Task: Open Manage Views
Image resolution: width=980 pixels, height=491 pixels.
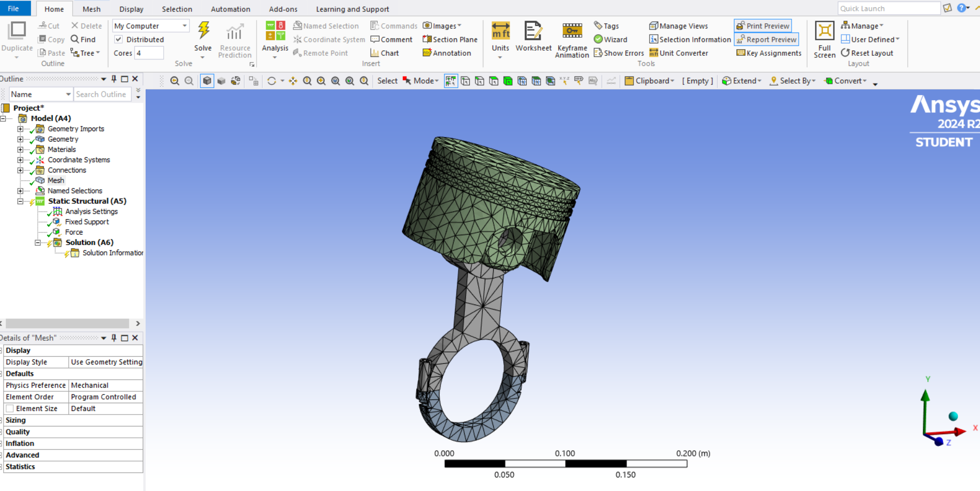Action: (x=678, y=26)
